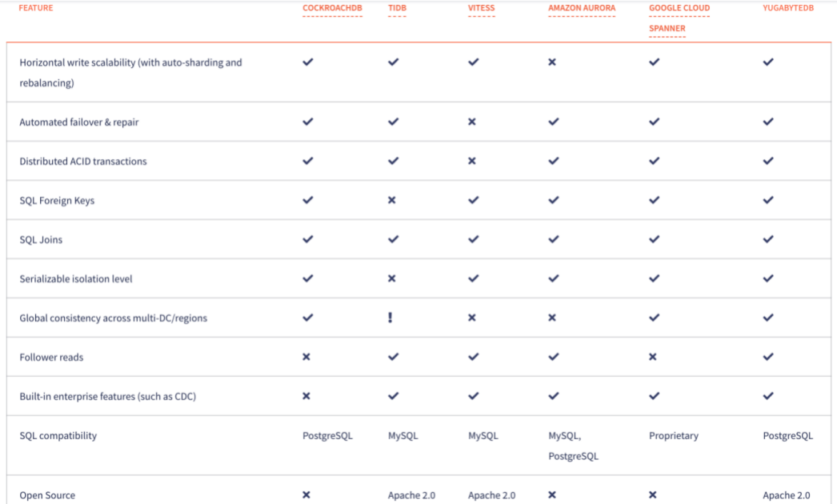Image resolution: width=837 pixels, height=504 pixels.
Task: Click TiDB X mark for Serializable isolation level
Action: 392,279
